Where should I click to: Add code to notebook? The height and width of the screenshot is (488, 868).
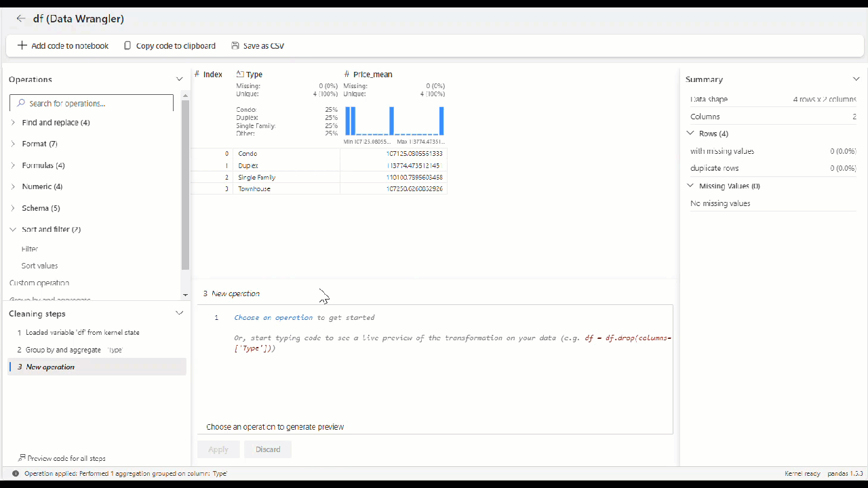click(63, 45)
